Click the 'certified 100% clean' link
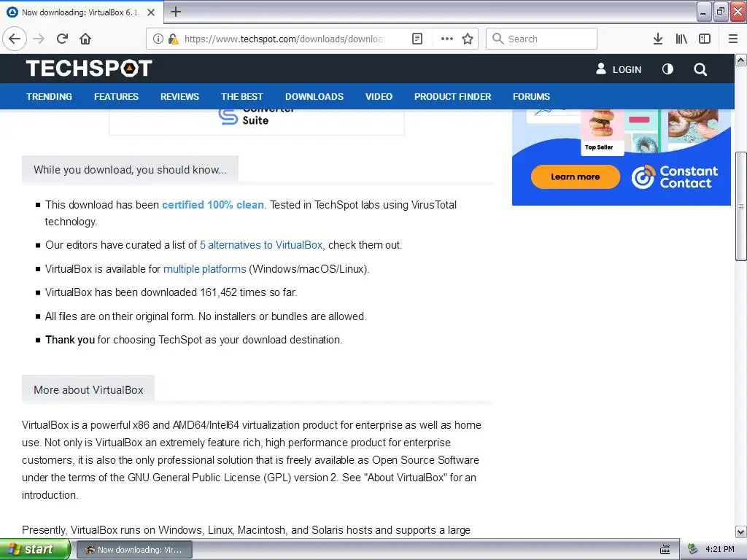 [213, 205]
